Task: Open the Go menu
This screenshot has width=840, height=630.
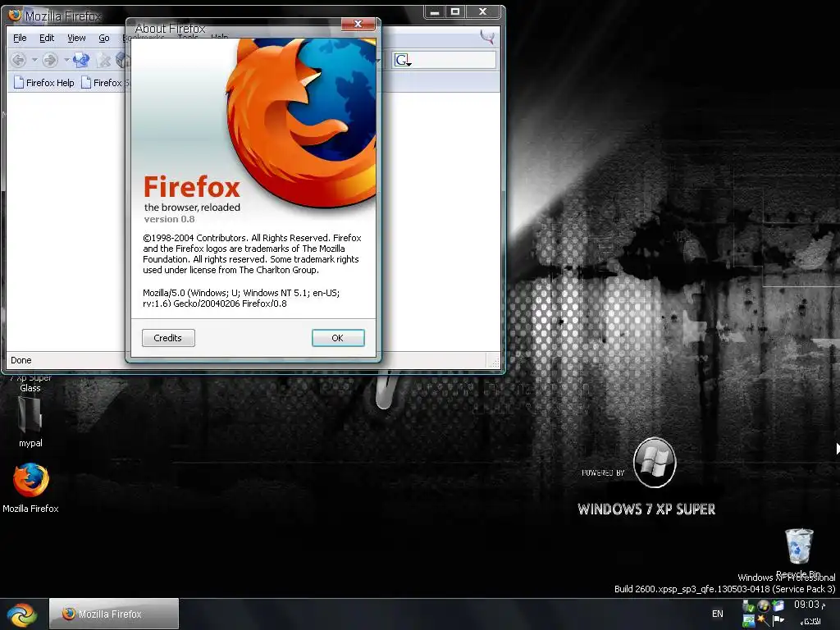Action: point(104,38)
